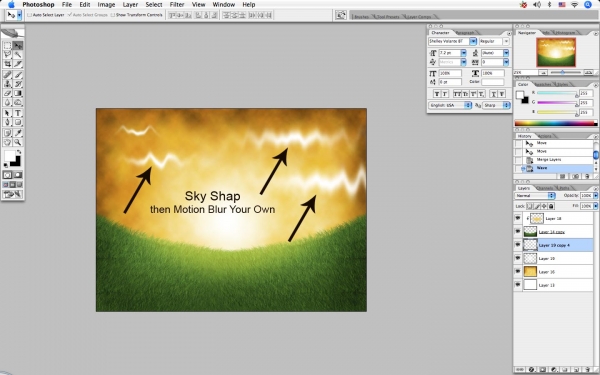Pick the Crop tool
Viewport: 600px width, 375px height.
click(x=7, y=64)
